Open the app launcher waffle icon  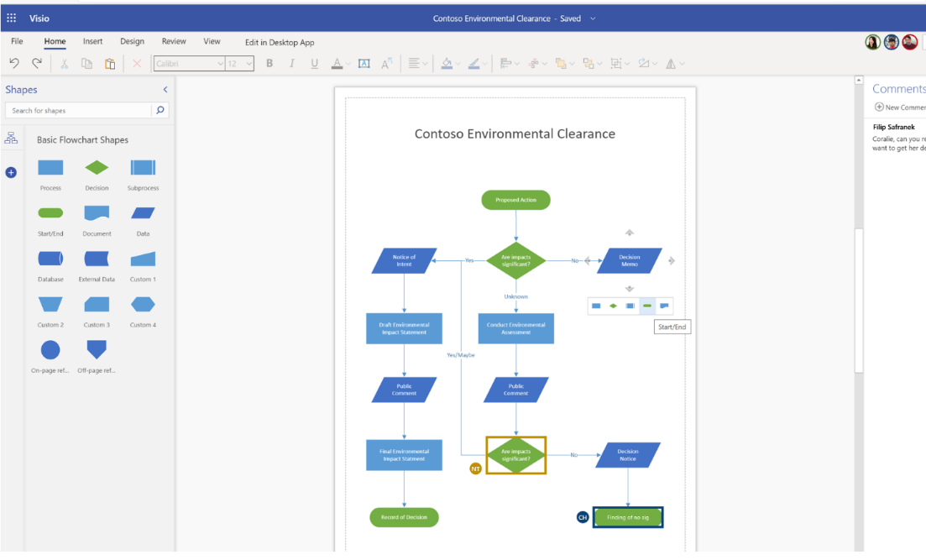[12, 18]
